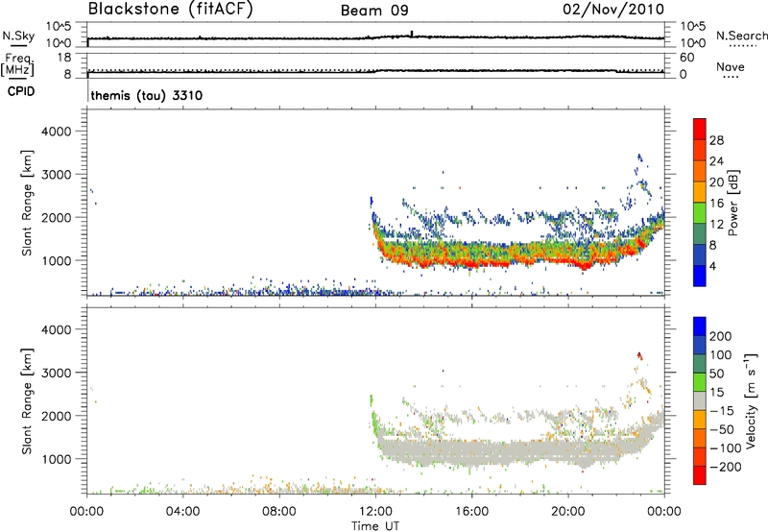The height and width of the screenshot is (532, 768).
Task: Click the 'themis (tau) 3310' text
Action: (147, 95)
